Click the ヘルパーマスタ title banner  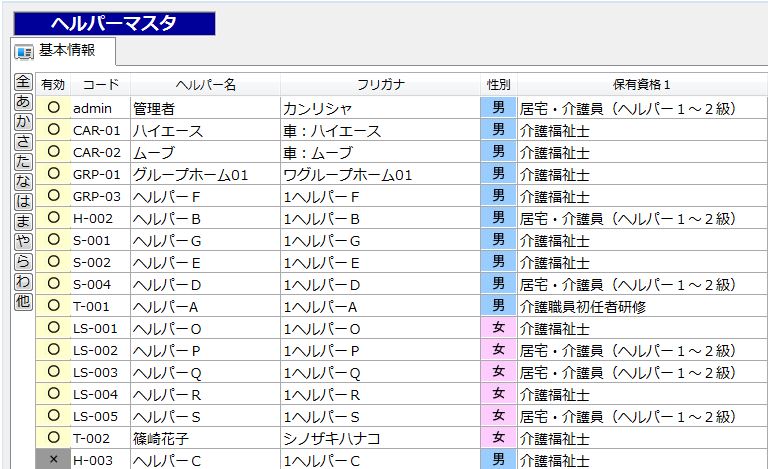click(x=113, y=23)
